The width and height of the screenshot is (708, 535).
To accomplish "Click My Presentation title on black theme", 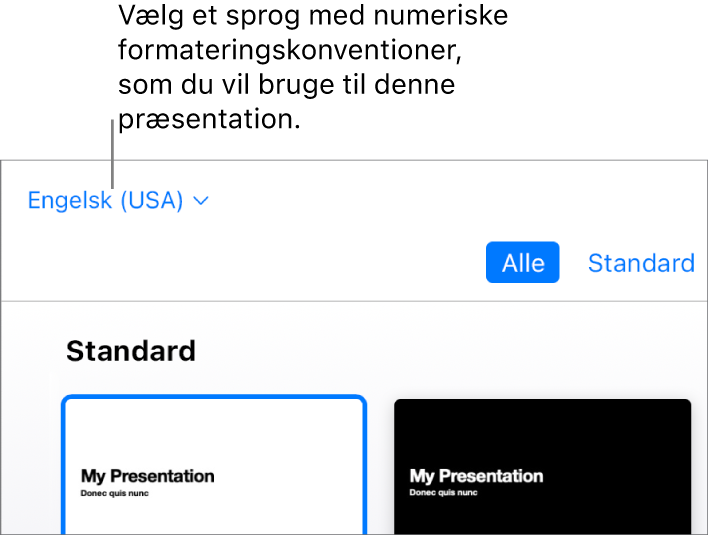I will [x=477, y=476].
